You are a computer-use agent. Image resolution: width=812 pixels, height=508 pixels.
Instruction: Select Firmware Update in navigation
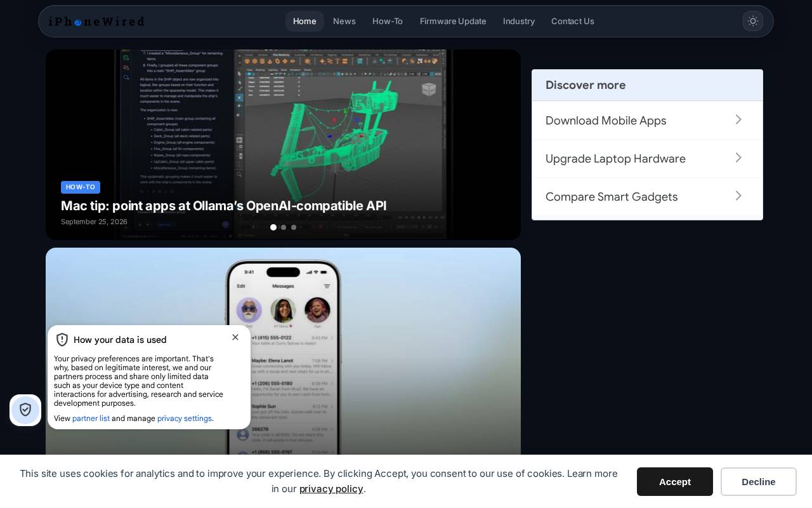(x=453, y=21)
